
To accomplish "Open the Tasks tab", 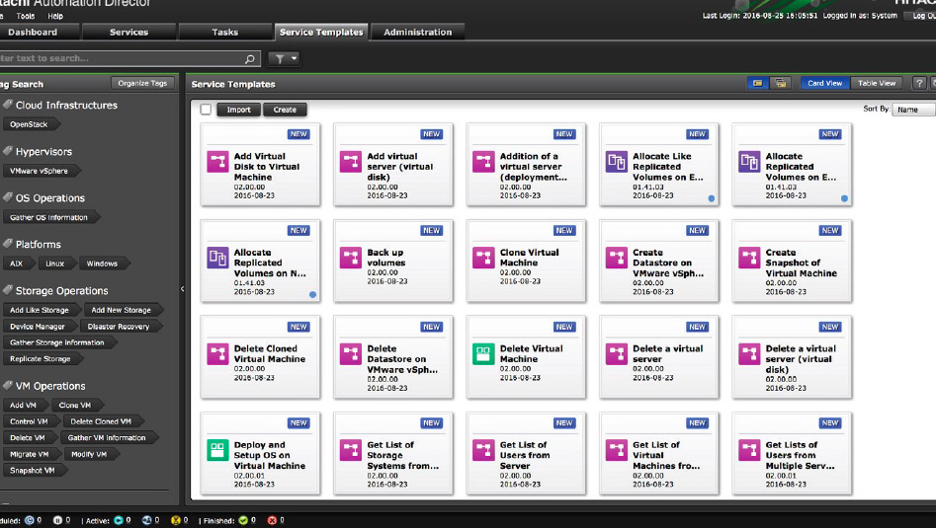I will tap(225, 32).
